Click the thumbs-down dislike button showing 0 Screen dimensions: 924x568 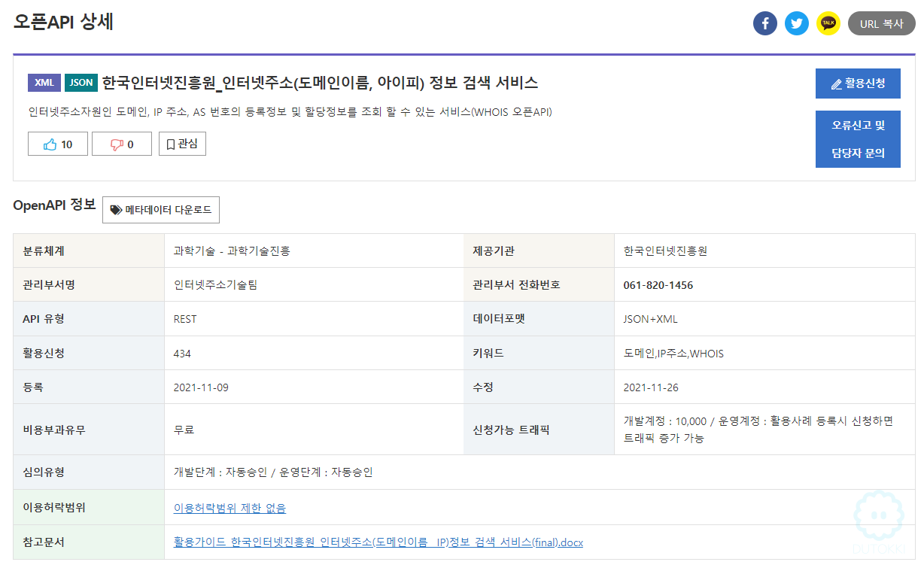[122, 144]
